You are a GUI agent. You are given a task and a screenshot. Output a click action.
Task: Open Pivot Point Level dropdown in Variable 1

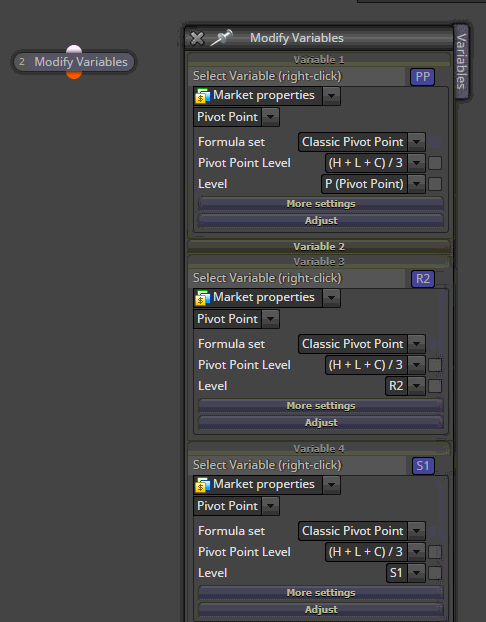[417, 163]
